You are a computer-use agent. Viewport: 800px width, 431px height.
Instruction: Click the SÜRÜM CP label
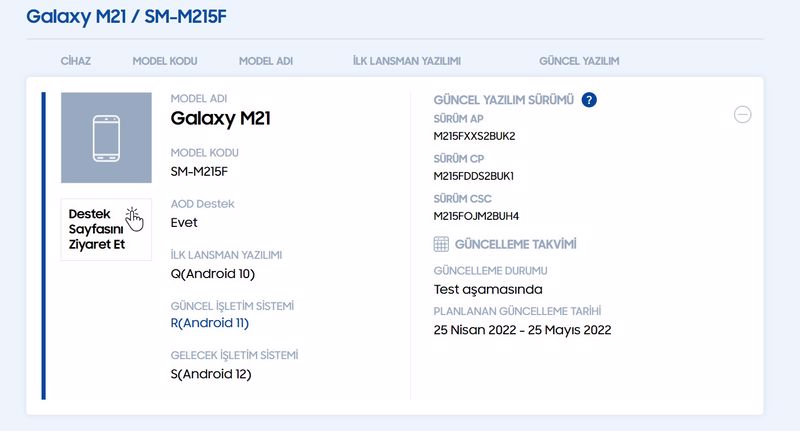coord(459,159)
